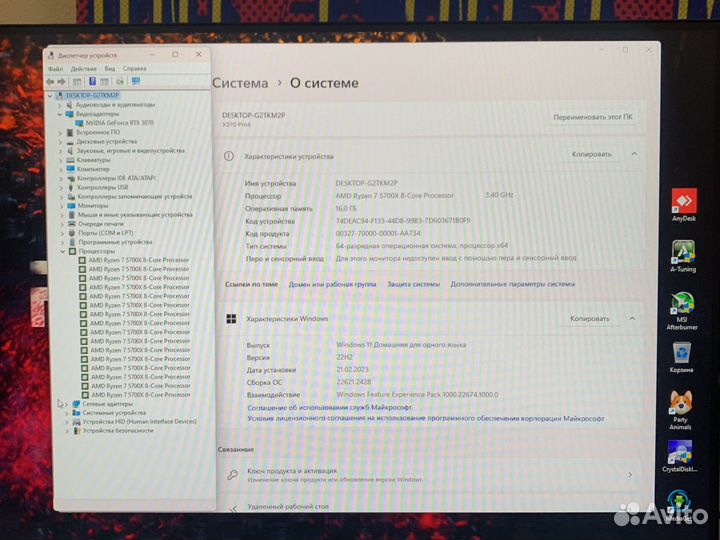Select Контроллеры IDE ATA/ATAPI item

coord(116,178)
